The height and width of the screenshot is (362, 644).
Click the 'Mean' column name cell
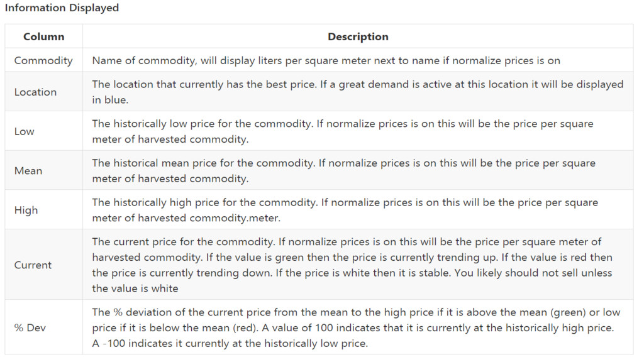[x=27, y=170]
